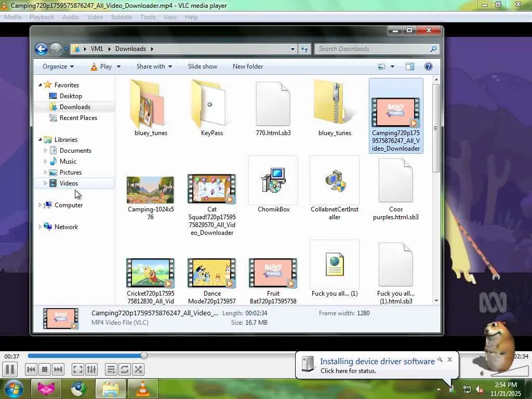Change view icon in Explorer toolbar
Viewport: 532px width, 399px height.
click(381, 66)
